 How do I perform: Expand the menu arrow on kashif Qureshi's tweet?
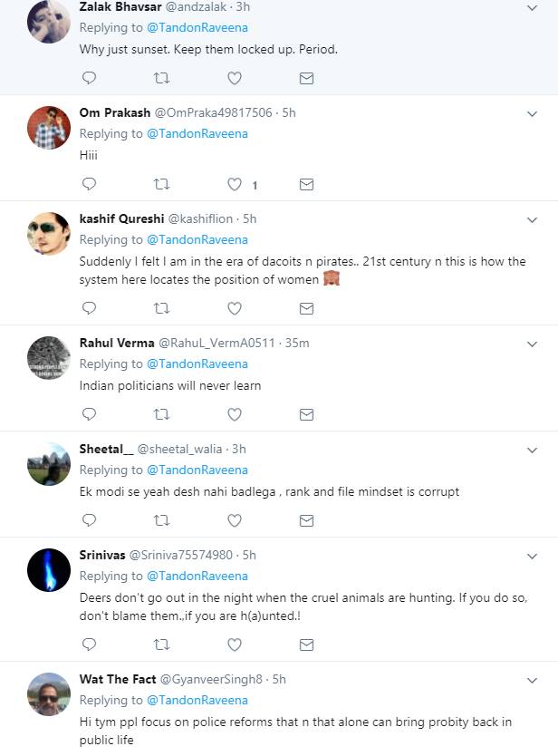(534, 219)
